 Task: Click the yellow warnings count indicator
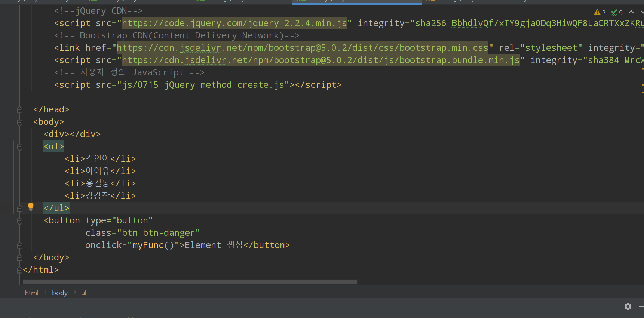click(600, 13)
